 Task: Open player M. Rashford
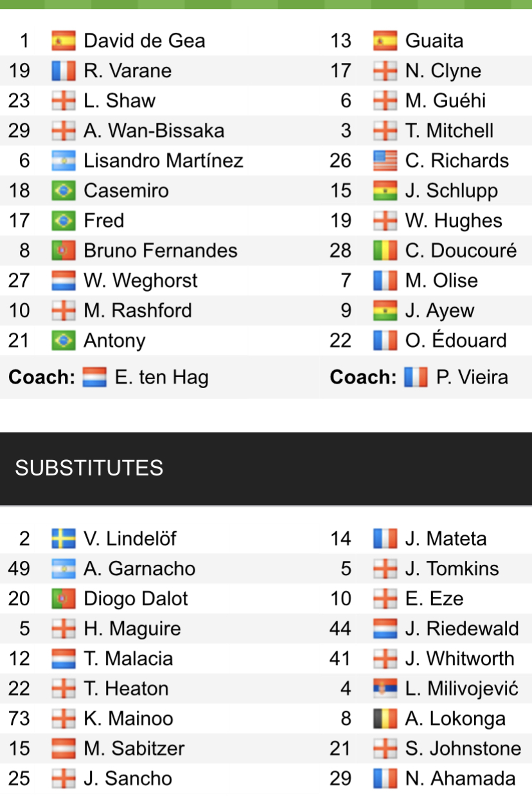pyautogui.click(x=137, y=311)
